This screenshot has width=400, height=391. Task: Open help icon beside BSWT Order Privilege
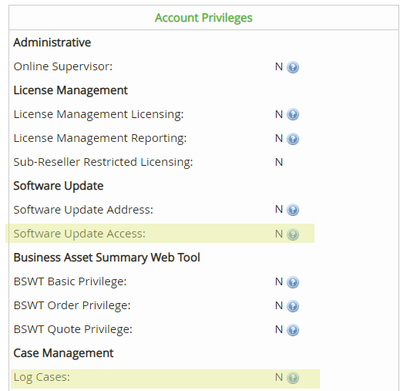pos(293,306)
